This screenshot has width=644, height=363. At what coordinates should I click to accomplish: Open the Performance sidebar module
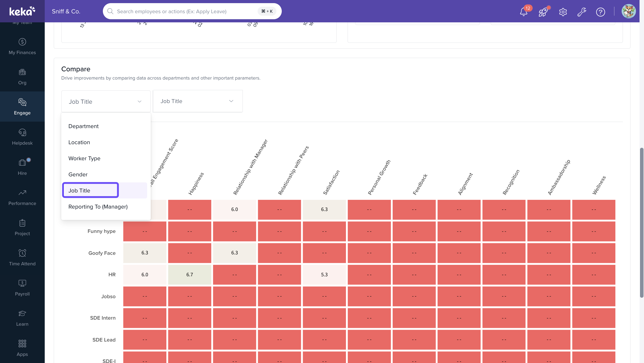coord(22,197)
